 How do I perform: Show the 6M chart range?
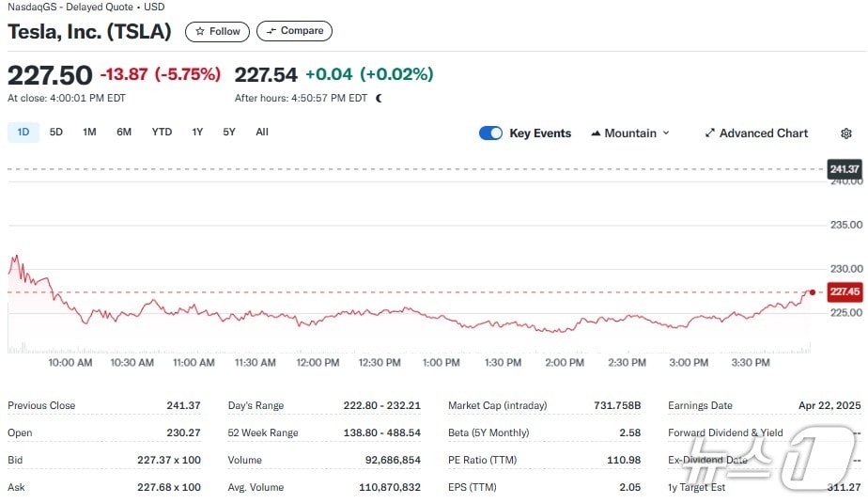[x=124, y=133]
